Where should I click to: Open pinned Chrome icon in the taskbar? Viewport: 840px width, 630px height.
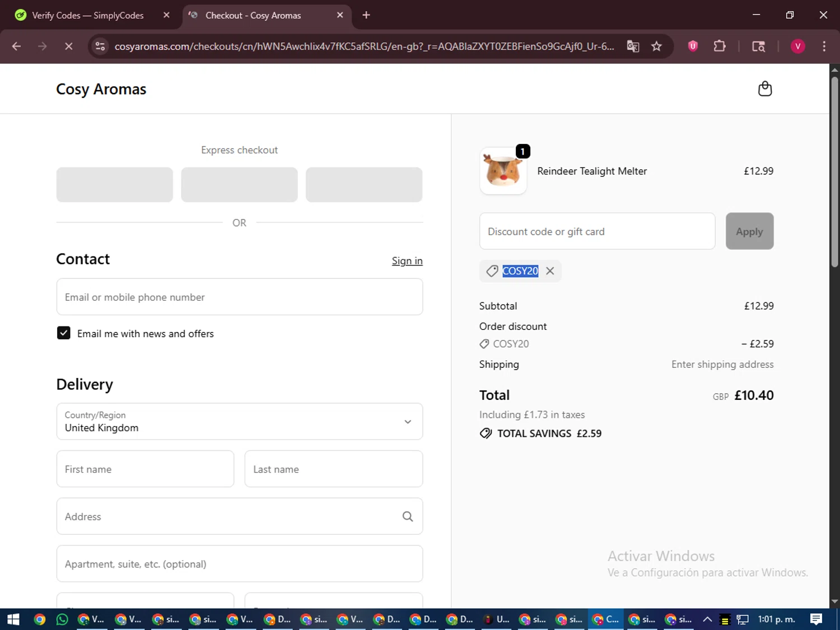click(39, 619)
